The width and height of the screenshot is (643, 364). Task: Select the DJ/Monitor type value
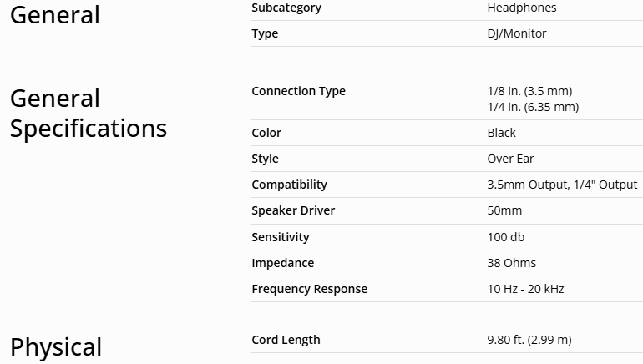click(x=517, y=33)
